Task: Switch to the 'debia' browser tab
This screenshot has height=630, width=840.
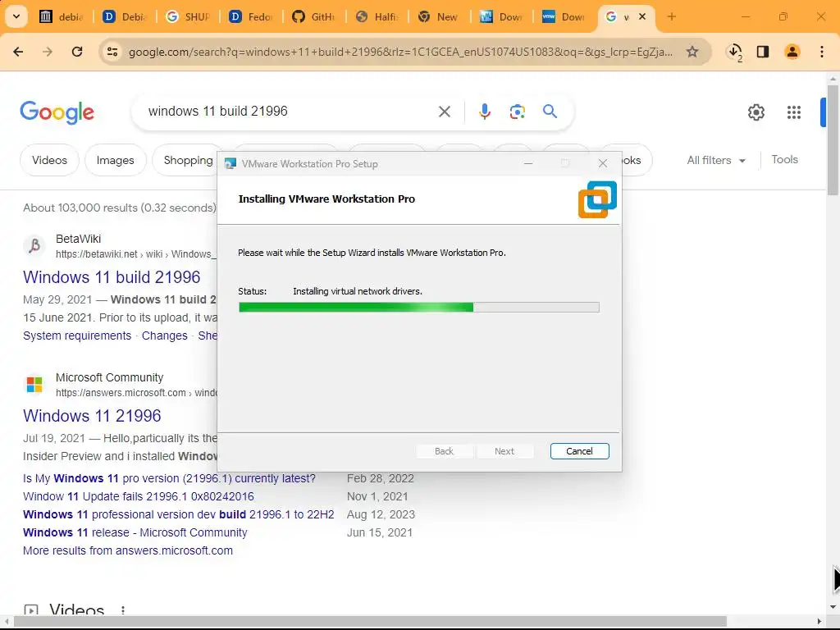Action: (x=62, y=16)
